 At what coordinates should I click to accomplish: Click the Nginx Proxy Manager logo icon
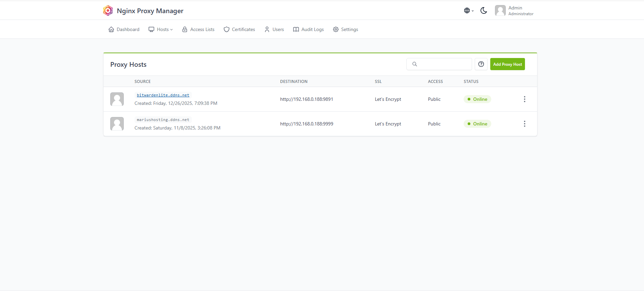108,10
